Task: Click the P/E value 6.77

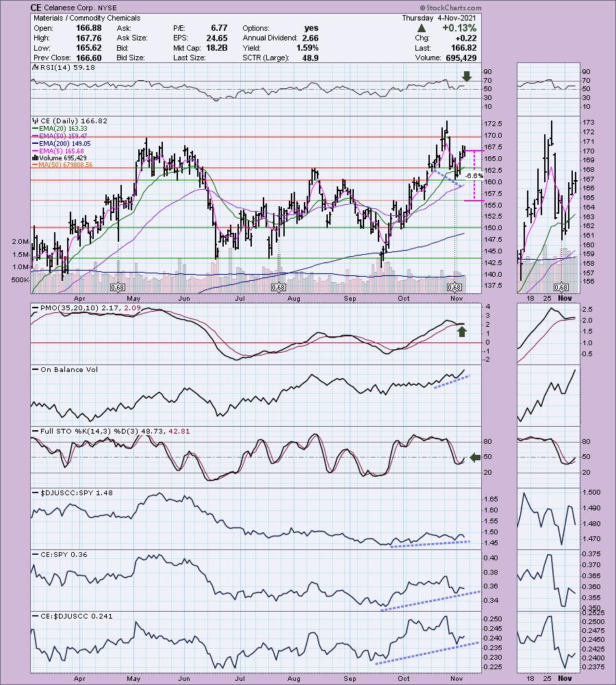Action: [x=219, y=28]
